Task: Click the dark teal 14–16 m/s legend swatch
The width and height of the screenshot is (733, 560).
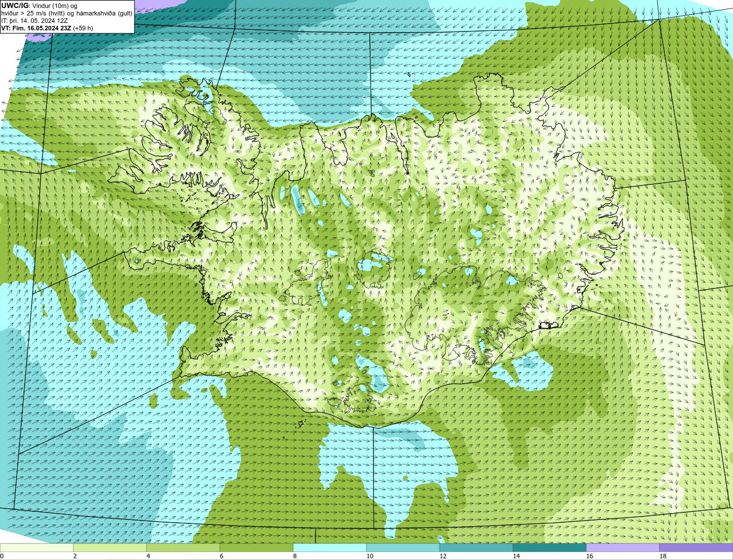Action: (x=550, y=548)
